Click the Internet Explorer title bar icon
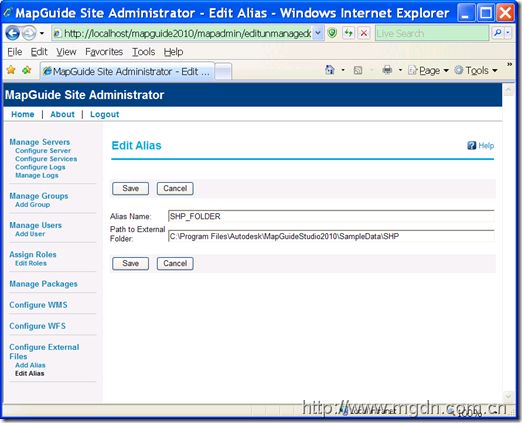 pyautogui.click(x=8, y=13)
